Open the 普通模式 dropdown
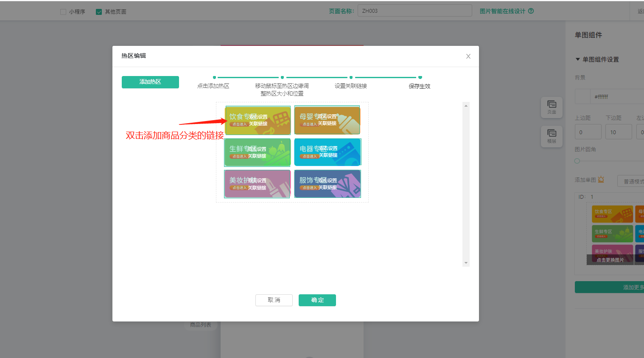The height and width of the screenshot is (358, 644). point(632,181)
